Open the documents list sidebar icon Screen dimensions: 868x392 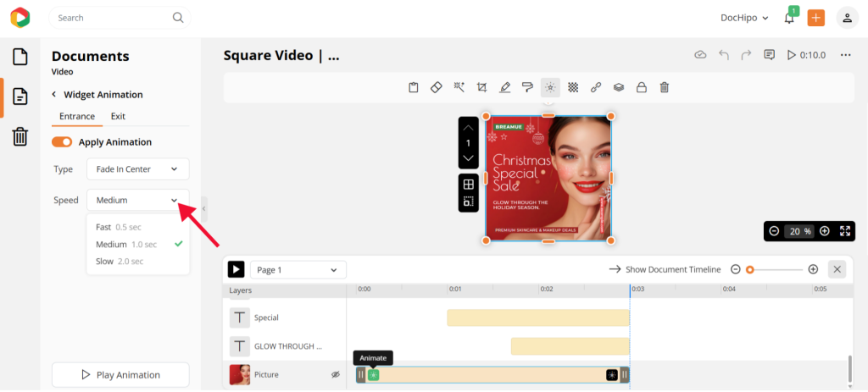click(x=20, y=97)
